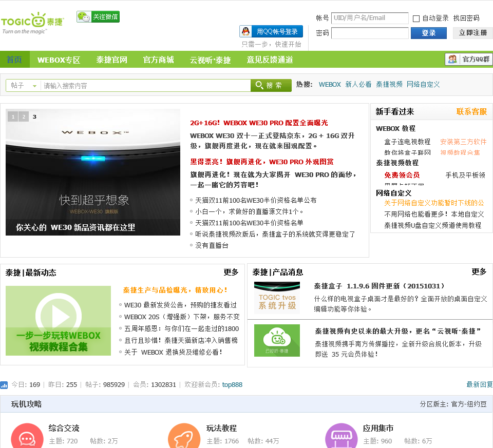
Task: Click hot search term 新人必看
Action: [358, 84]
